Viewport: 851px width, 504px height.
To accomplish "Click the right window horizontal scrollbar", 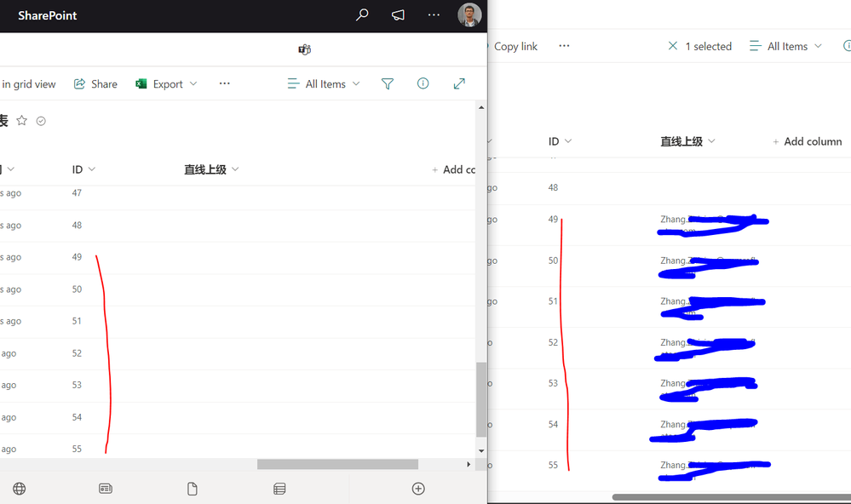I will tap(732, 497).
